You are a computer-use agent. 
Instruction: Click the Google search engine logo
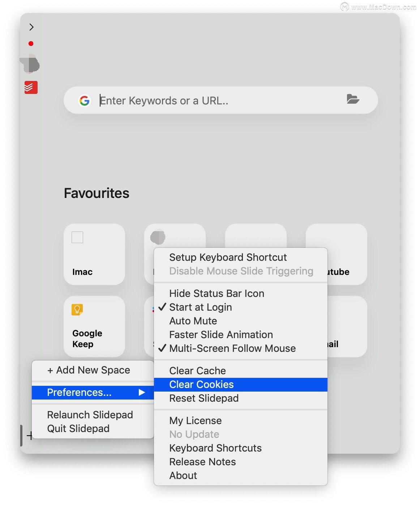pyautogui.click(x=85, y=100)
